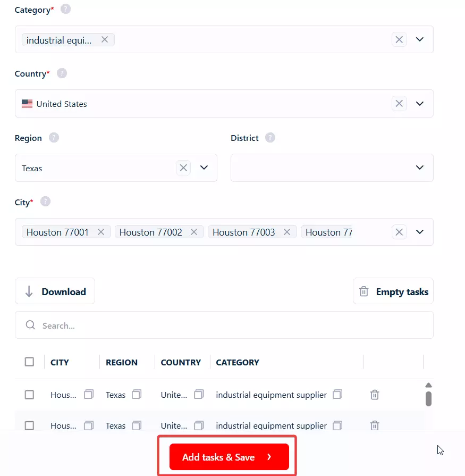Click into the Search field above the table

click(x=224, y=325)
